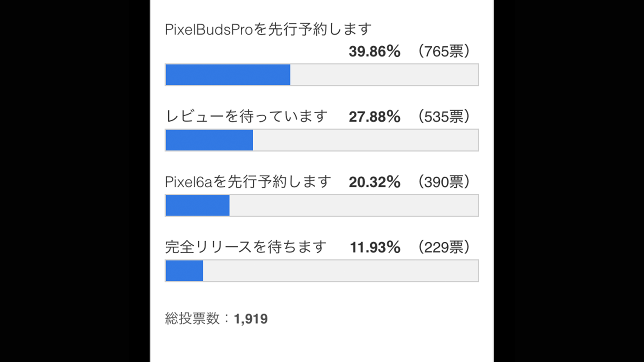Click gray unfilled part of PixelBudsPro bar
The width and height of the screenshot is (644, 362).
coord(384,75)
